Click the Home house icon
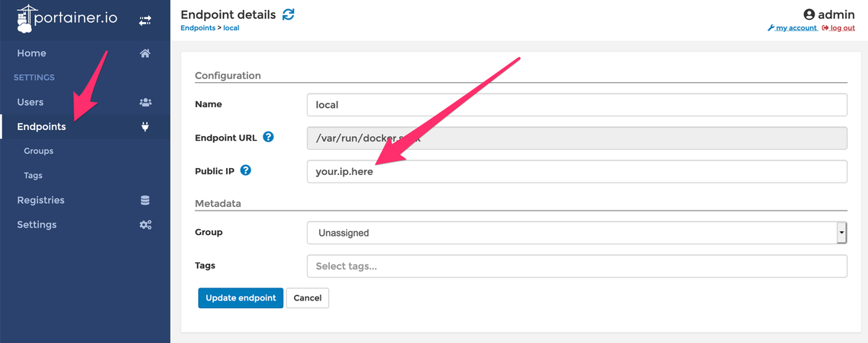 pyautogui.click(x=145, y=53)
